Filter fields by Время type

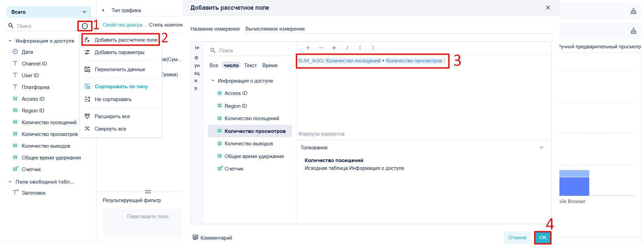[270, 65]
